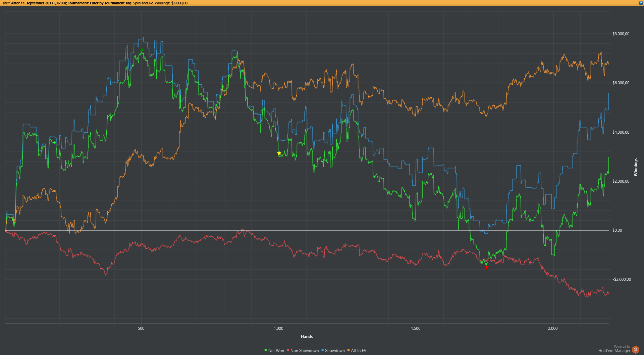
Task: Click the "Filter by Tournament Tag" text
Action: (110, 3)
